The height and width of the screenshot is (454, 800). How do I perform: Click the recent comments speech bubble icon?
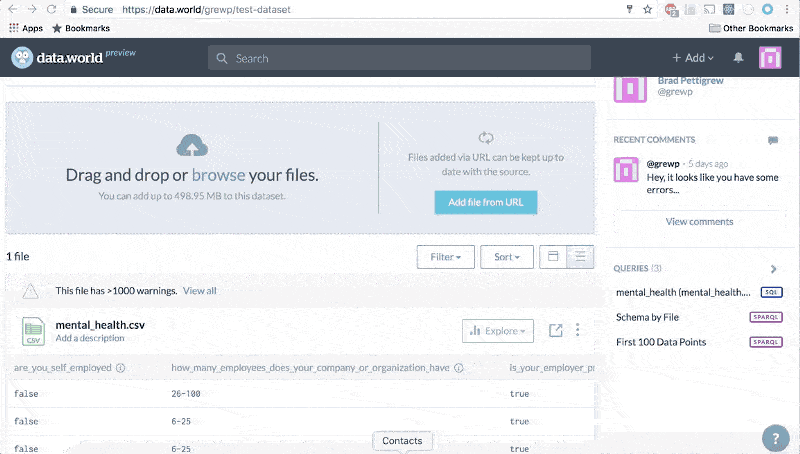pos(773,140)
